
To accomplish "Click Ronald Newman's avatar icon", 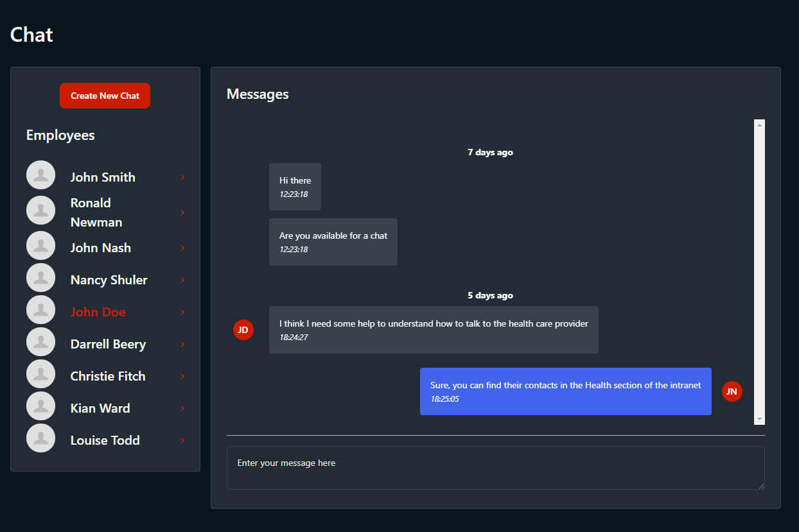I will click(x=40, y=210).
